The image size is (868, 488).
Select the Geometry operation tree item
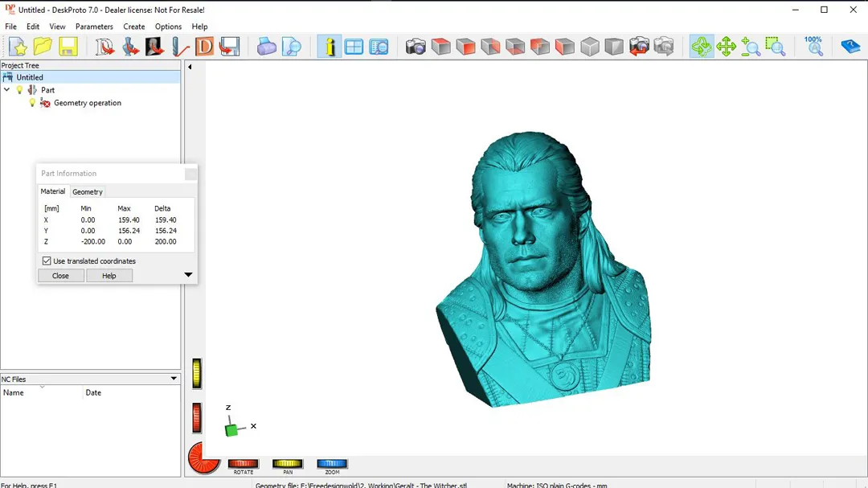click(88, 103)
